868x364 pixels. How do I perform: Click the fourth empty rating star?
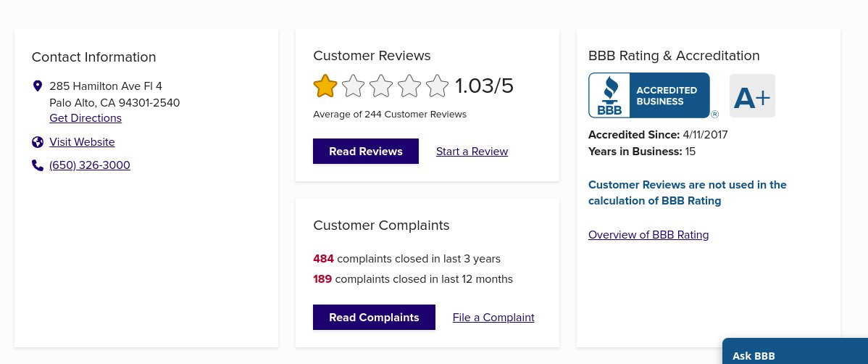click(x=409, y=86)
